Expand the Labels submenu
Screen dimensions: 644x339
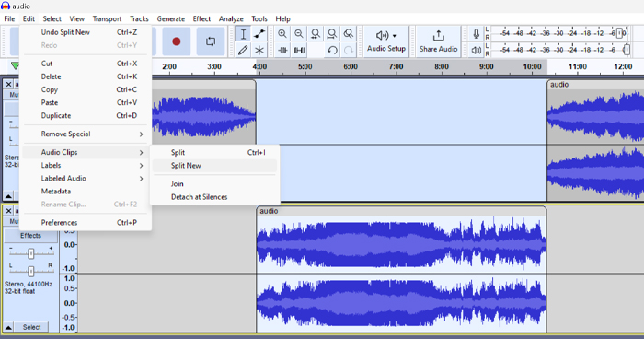85,166
